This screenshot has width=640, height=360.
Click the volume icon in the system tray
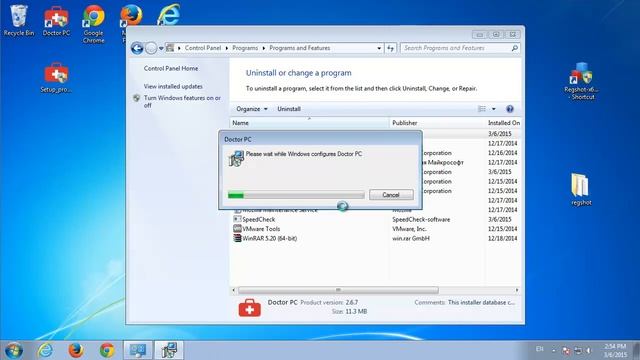(x=589, y=350)
